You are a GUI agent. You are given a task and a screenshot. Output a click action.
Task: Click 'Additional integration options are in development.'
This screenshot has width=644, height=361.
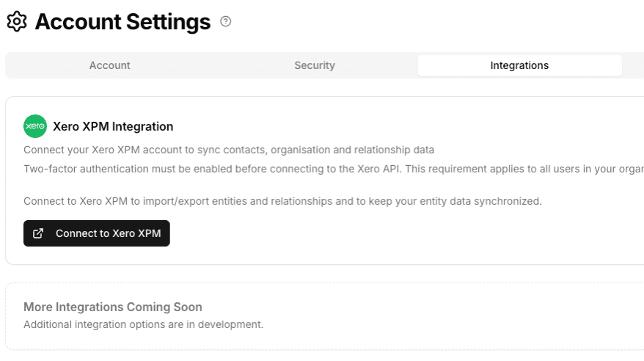coord(143,324)
